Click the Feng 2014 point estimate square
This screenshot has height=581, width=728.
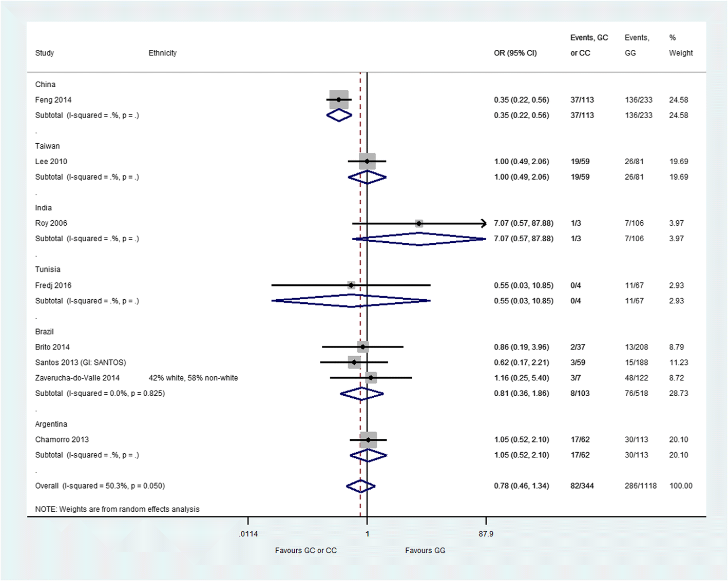click(339, 100)
